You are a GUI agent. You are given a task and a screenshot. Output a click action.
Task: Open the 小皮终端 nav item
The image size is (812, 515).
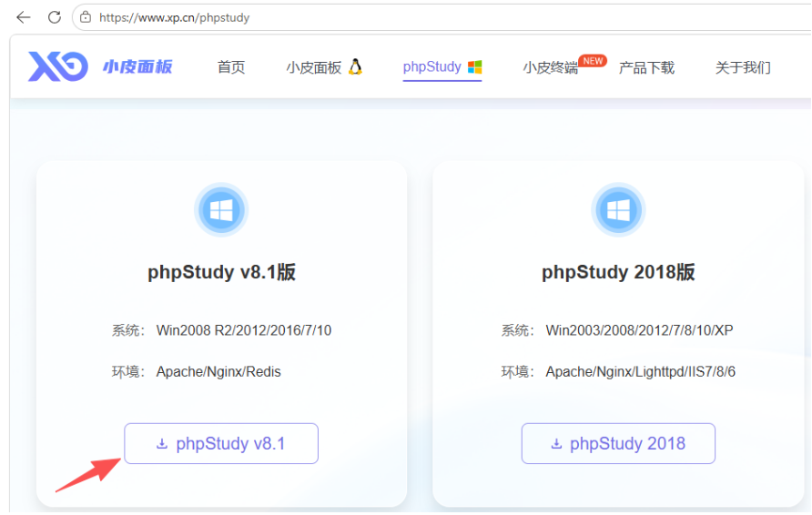click(551, 68)
